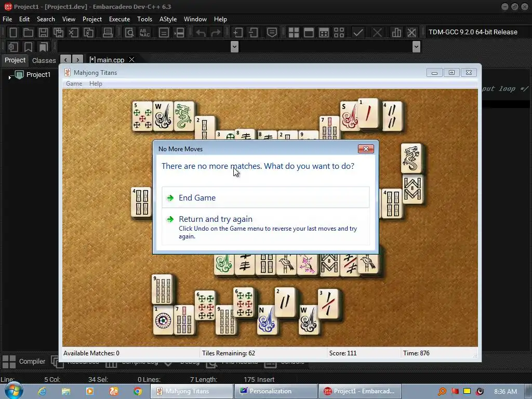Screen dimensions: 532x399
Task: Click the Mahjong Titans taskbar button
Action: 192,391
